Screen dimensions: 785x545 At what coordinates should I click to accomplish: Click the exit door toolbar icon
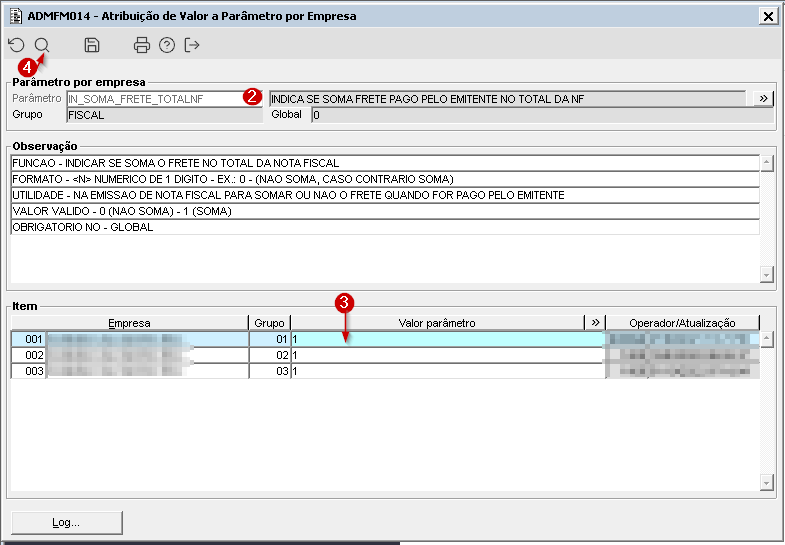(x=192, y=45)
